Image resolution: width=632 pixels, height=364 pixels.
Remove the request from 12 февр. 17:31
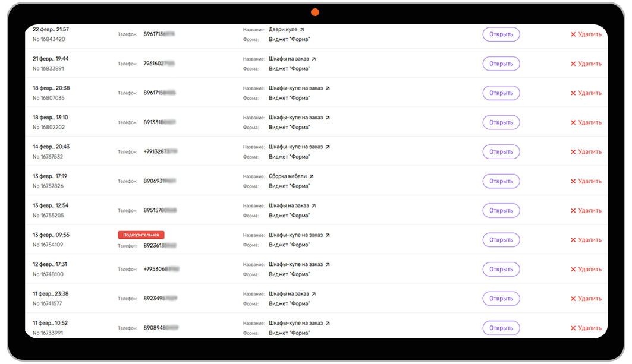tap(586, 269)
